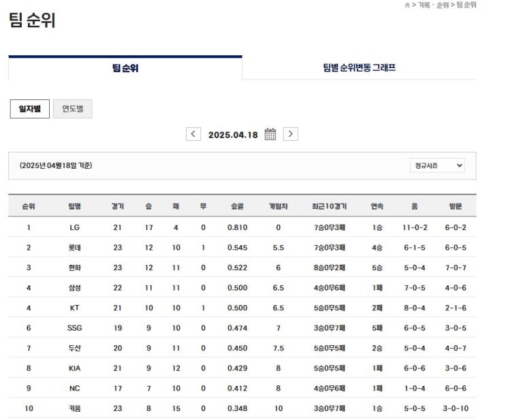Click KT away record 2-1-6
The image size is (506, 420).
point(456,308)
